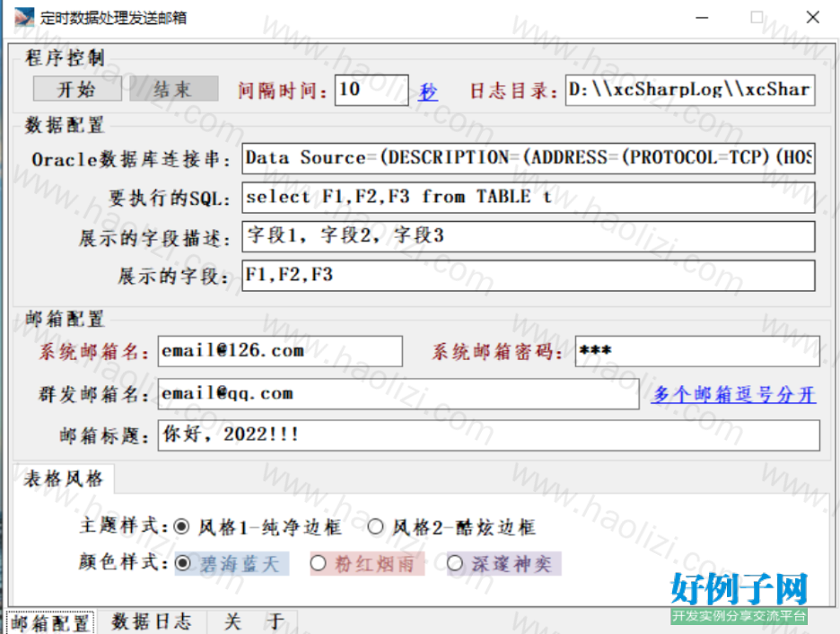Close the 定时数据处理发送邮箱 window
840x634 pixels.
[x=813, y=18]
